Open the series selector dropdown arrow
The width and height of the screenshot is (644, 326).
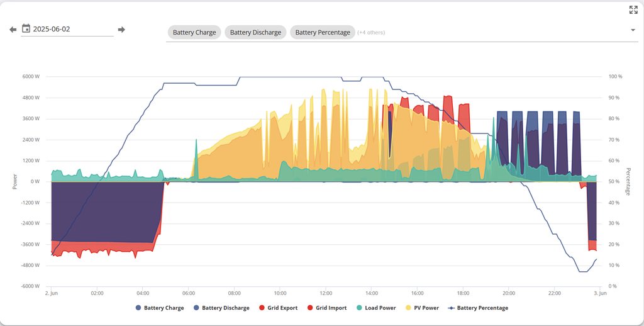click(632, 30)
